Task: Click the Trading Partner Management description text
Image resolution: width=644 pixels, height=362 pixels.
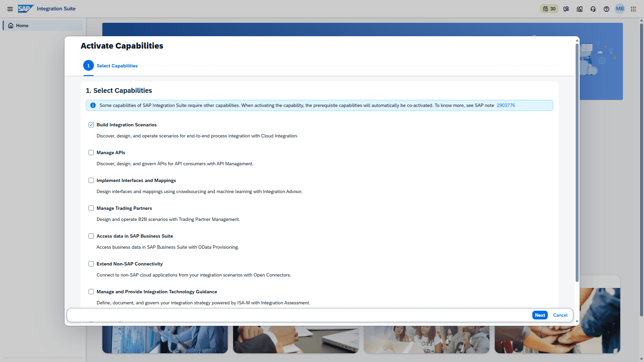Action: pyautogui.click(x=168, y=219)
